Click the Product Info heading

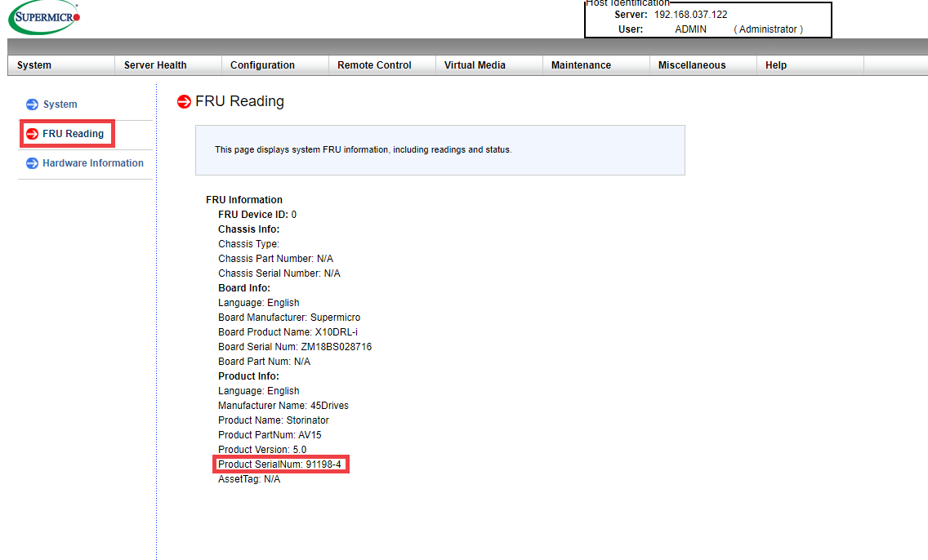248,376
